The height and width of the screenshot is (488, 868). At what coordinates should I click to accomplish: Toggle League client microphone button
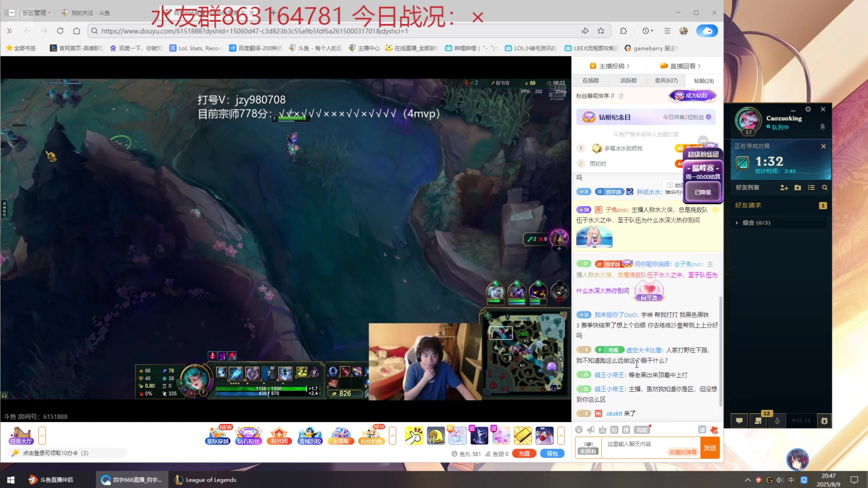[x=777, y=421]
